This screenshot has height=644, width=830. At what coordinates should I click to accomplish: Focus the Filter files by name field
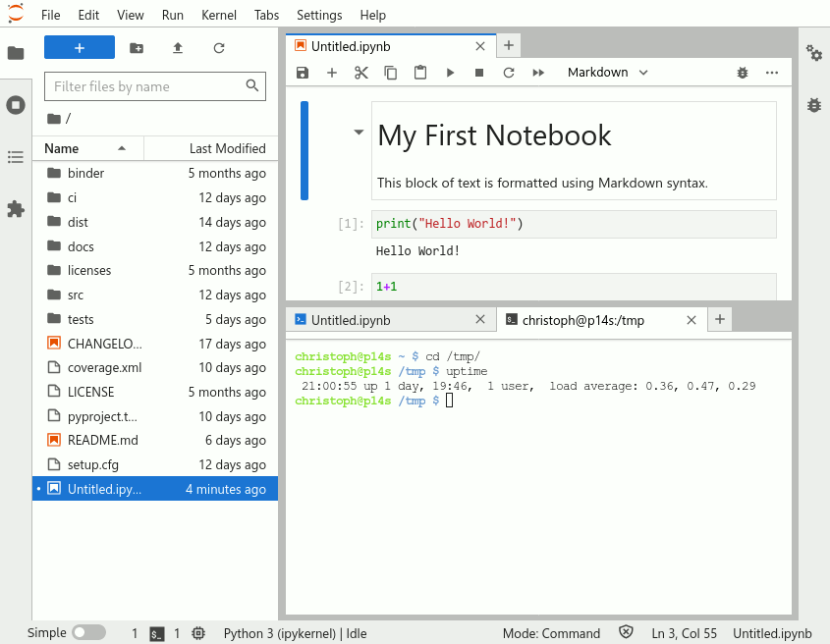(x=155, y=86)
